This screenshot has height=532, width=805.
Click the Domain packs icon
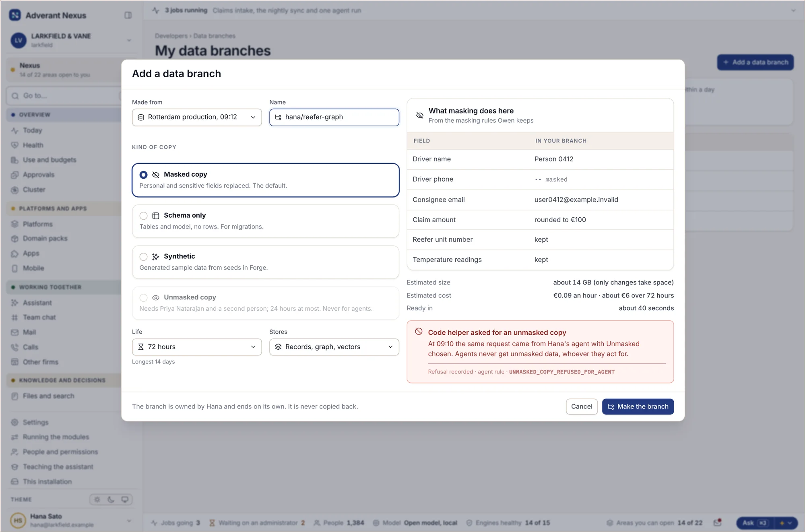pyautogui.click(x=15, y=239)
